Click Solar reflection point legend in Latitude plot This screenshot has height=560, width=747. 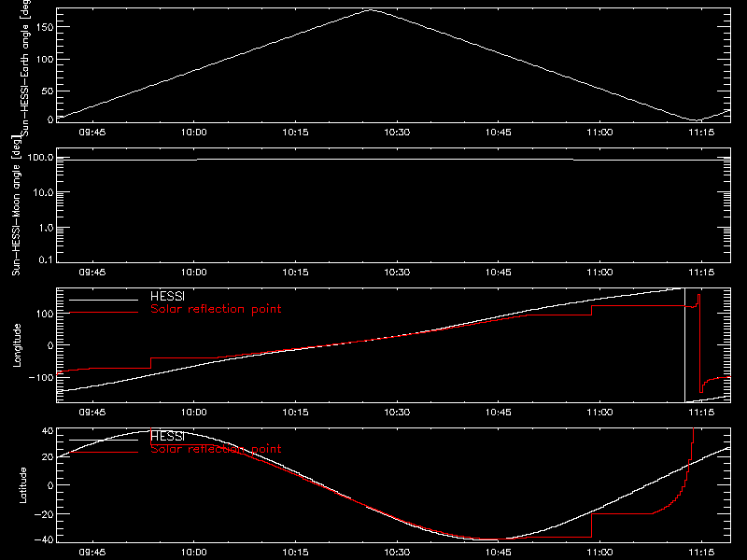216,449
